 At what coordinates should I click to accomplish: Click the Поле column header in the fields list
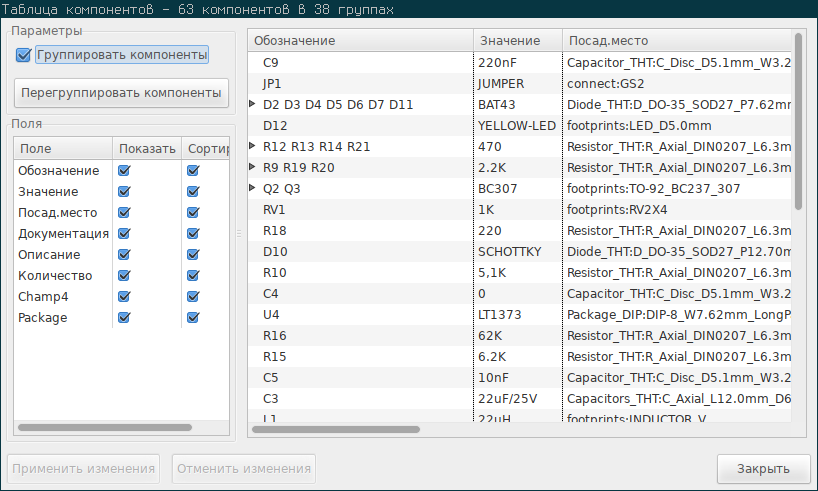pos(63,149)
